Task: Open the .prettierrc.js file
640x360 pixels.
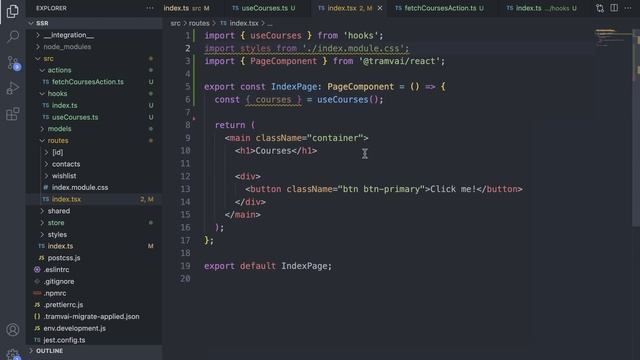Action: [x=94, y=305]
